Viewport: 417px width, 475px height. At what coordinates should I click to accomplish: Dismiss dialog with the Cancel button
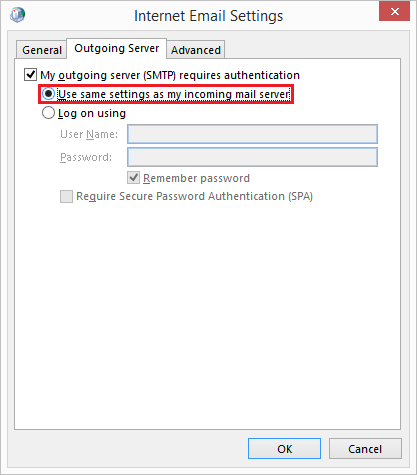pos(365,449)
